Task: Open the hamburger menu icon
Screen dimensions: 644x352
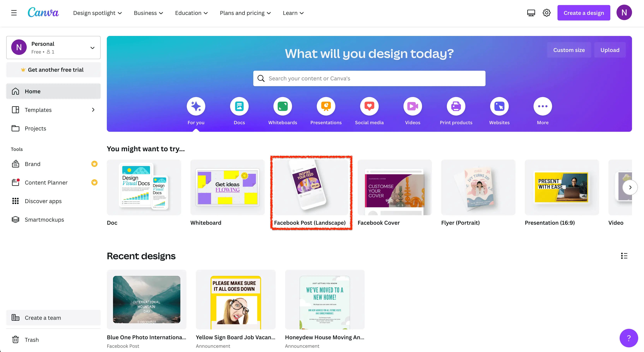Action: 14,13
